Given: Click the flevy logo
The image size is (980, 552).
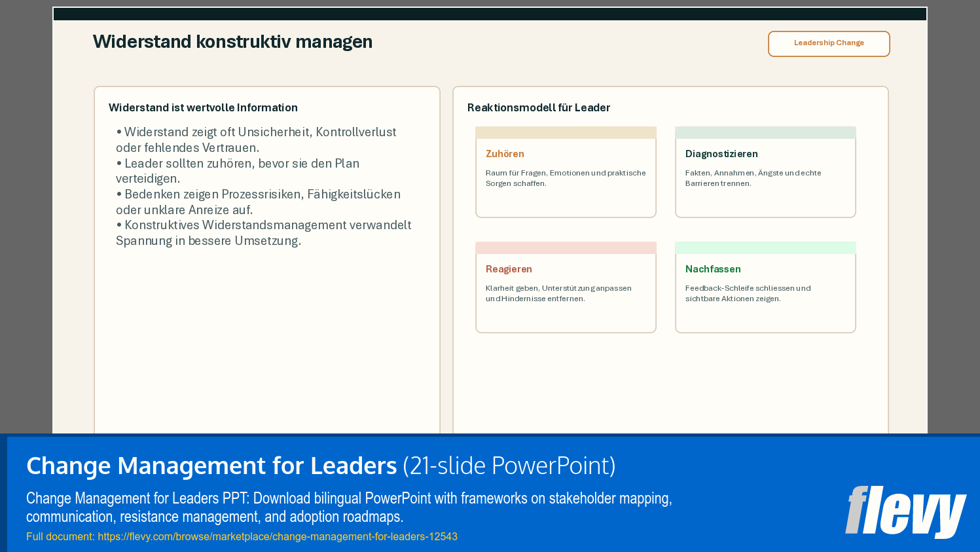Looking at the screenshot, I should point(905,511).
